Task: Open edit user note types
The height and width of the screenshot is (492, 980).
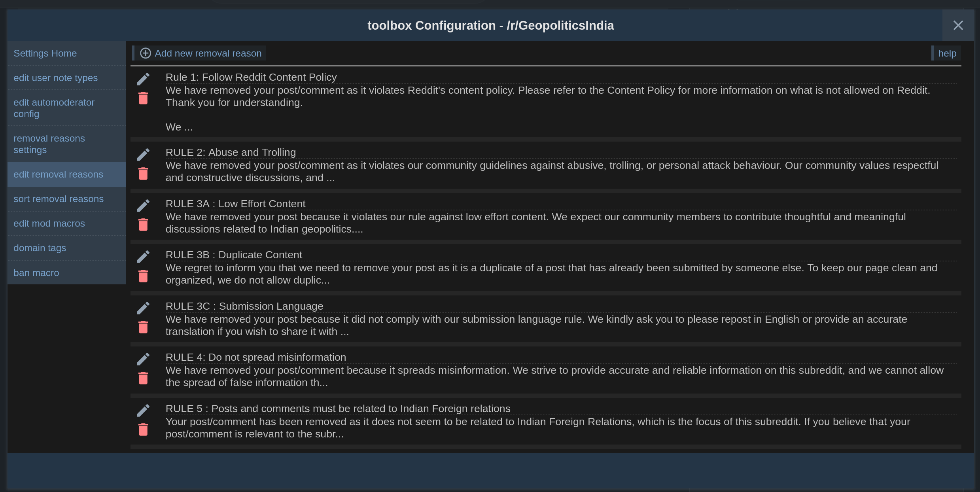Action: tap(56, 78)
